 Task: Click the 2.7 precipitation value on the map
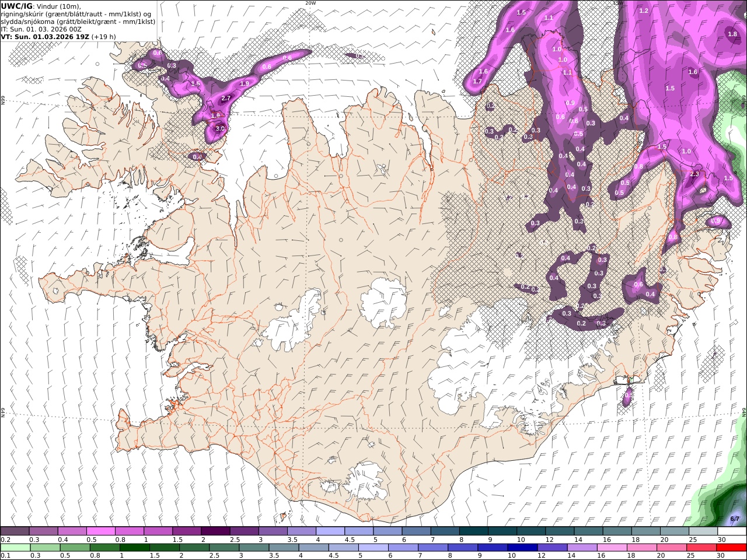(226, 98)
